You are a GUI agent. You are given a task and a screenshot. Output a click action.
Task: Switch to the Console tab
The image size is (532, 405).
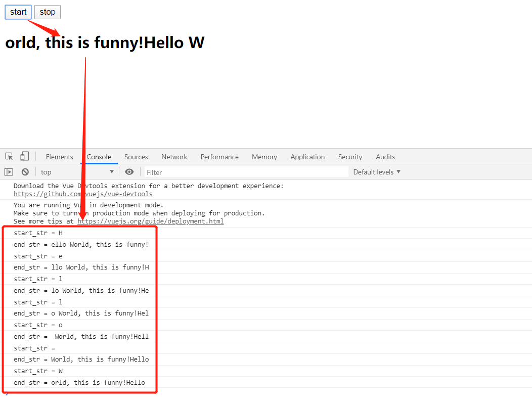(99, 157)
